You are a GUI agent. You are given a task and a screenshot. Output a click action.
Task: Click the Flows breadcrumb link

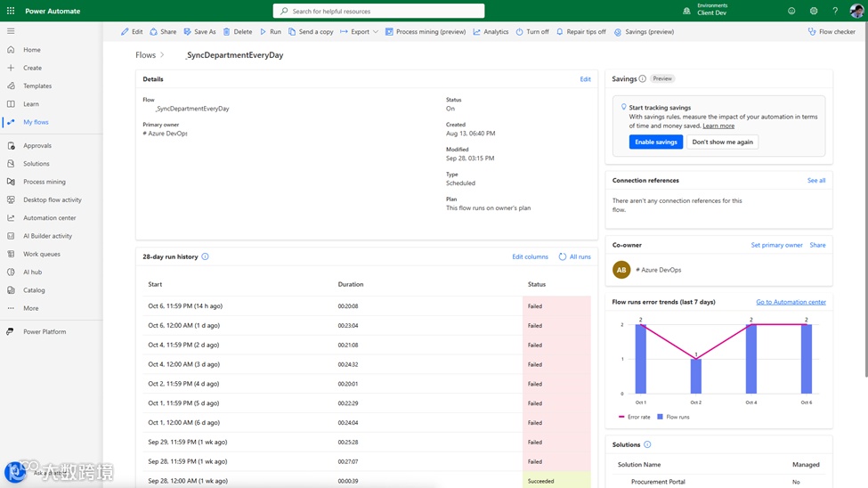click(x=146, y=55)
